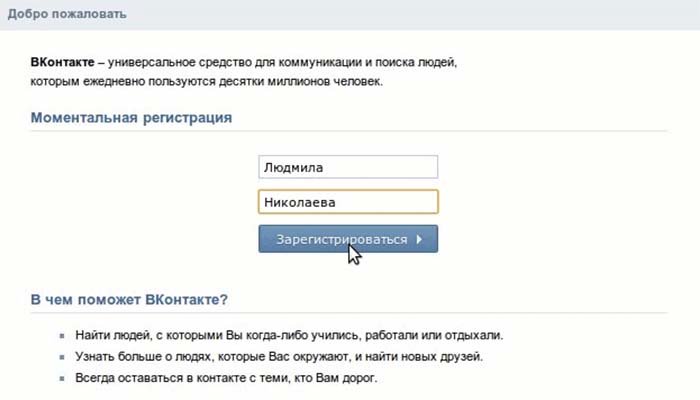Image resolution: width=700 pixels, height=400 pixels.
Task: Click the bullet icon beside Найти людей
Action: pos(62,336)
